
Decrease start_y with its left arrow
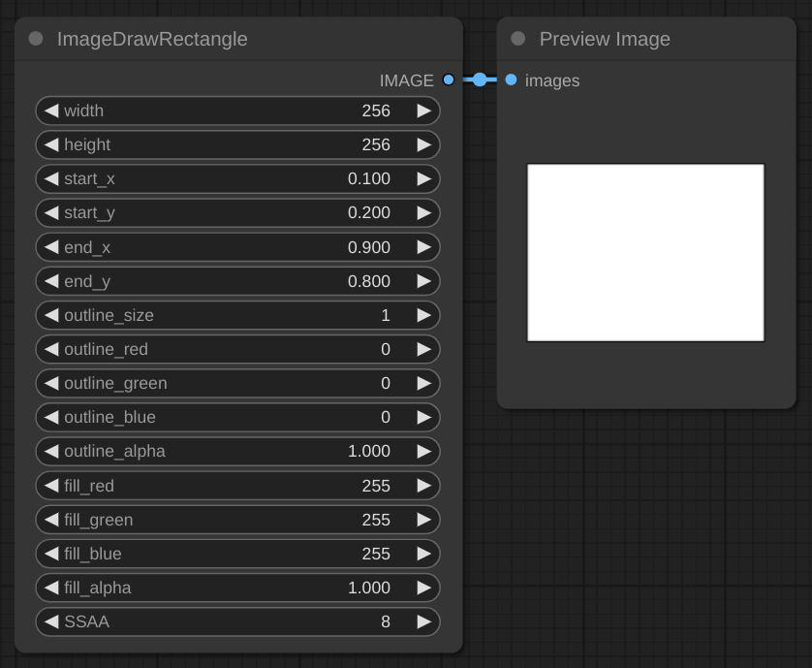click(x=51, y=212)
